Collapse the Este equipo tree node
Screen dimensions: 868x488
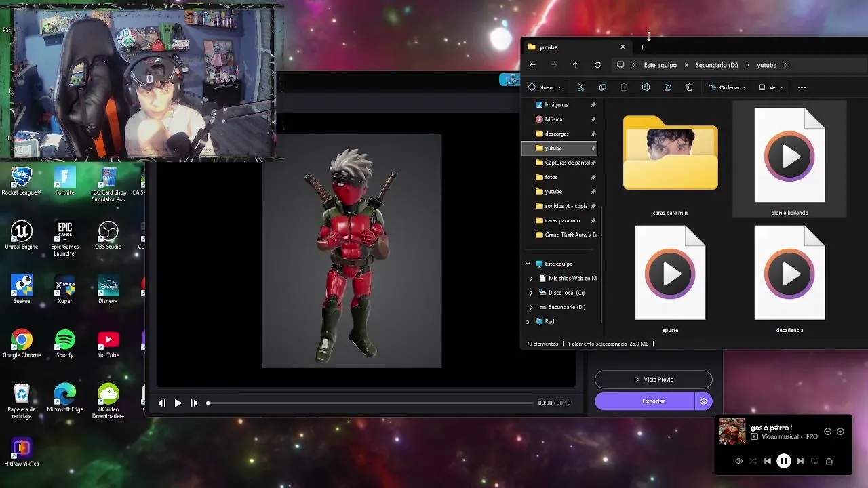click(x=528, y=264)
